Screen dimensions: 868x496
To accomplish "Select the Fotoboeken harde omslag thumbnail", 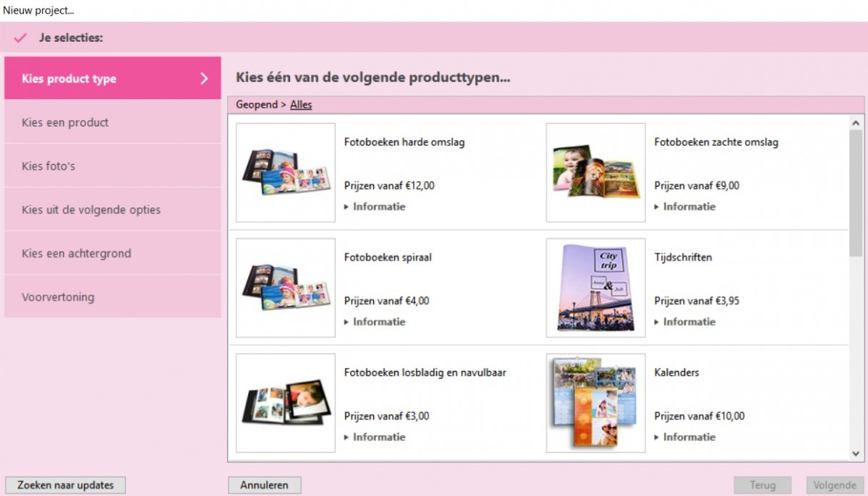I will 286,172.
